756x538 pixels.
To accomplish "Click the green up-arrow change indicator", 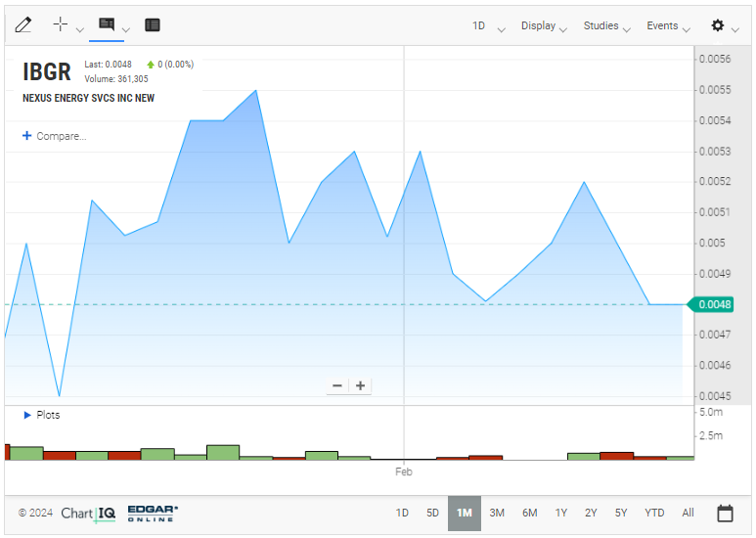I will (151, 65).
